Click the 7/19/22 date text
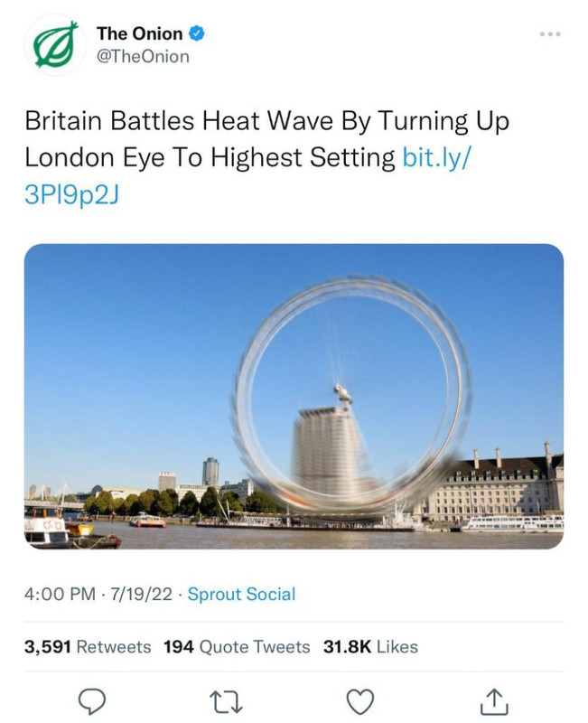Image resolution: width=588 pixels, height=723 pixels. click(x=139, y=594)
